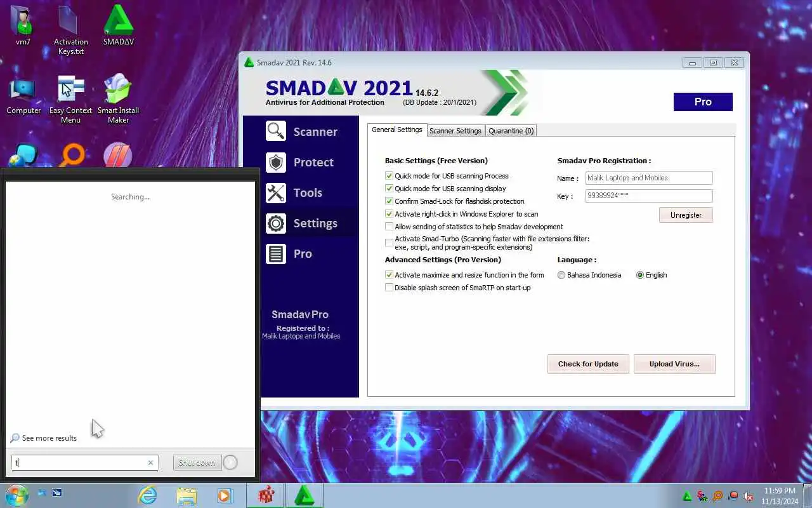Switch to the General Settings tab
Viewport: 812px width, 508px height.
[x=397, y=130]
